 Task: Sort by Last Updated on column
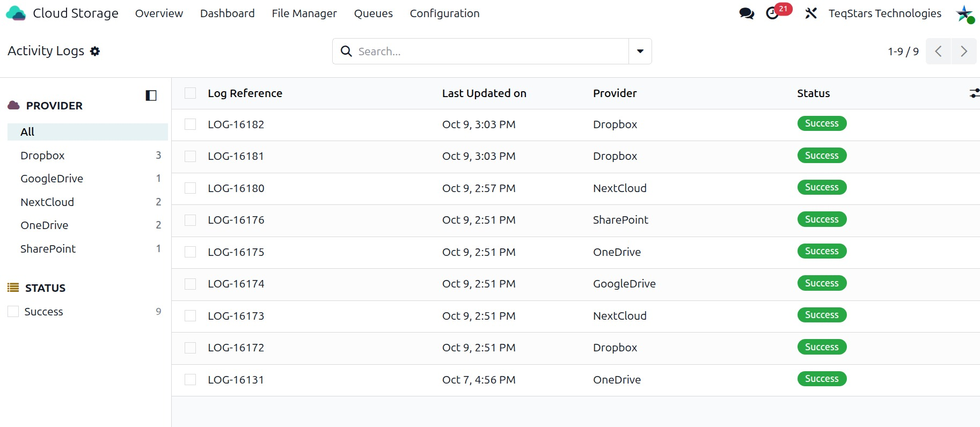(x=484, y=93)
